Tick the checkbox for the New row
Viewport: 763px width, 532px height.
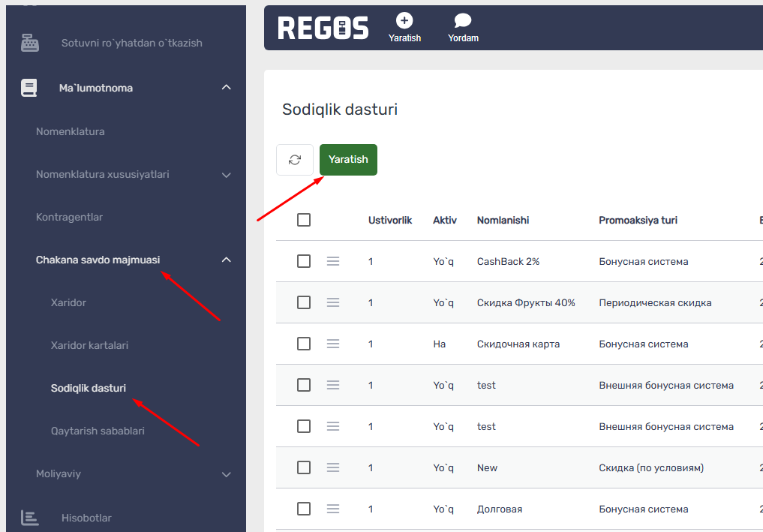304,467
